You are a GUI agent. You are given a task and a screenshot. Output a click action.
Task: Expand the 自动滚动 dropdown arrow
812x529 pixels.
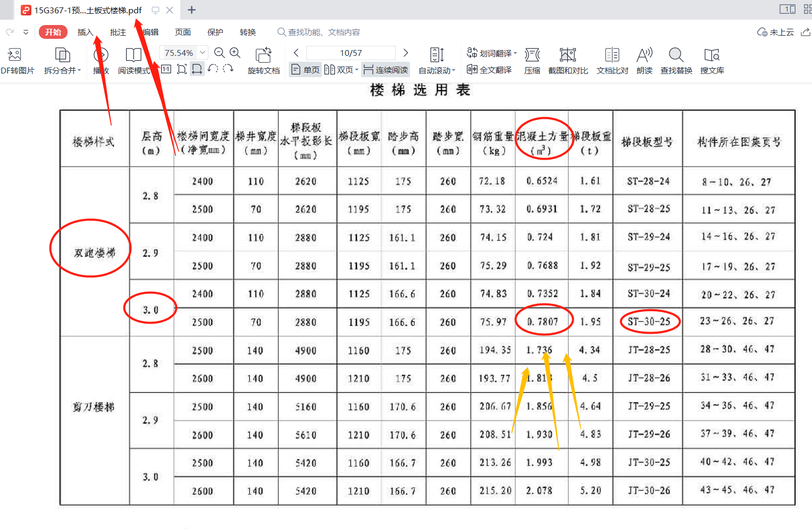[x=454, y=70]
